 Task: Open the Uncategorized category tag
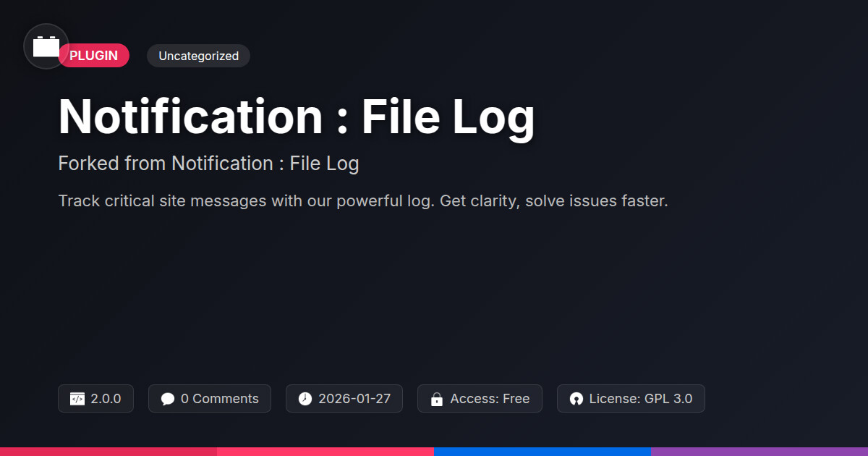tap(198, 56)
